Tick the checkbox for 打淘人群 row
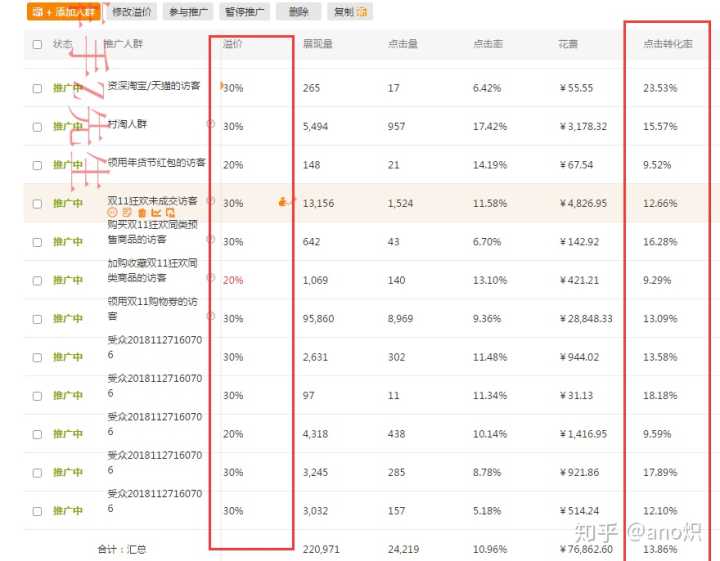This screenshot has width=720, height=561. (37, 127)
